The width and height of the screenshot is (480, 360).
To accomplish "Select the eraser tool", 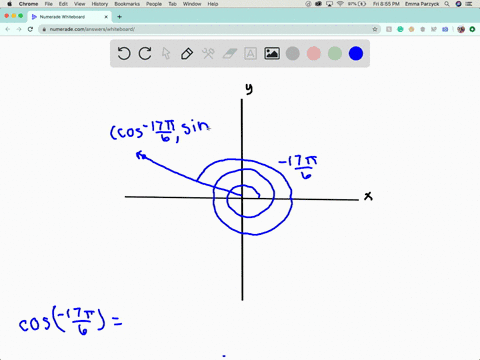I will coord(229,53).
